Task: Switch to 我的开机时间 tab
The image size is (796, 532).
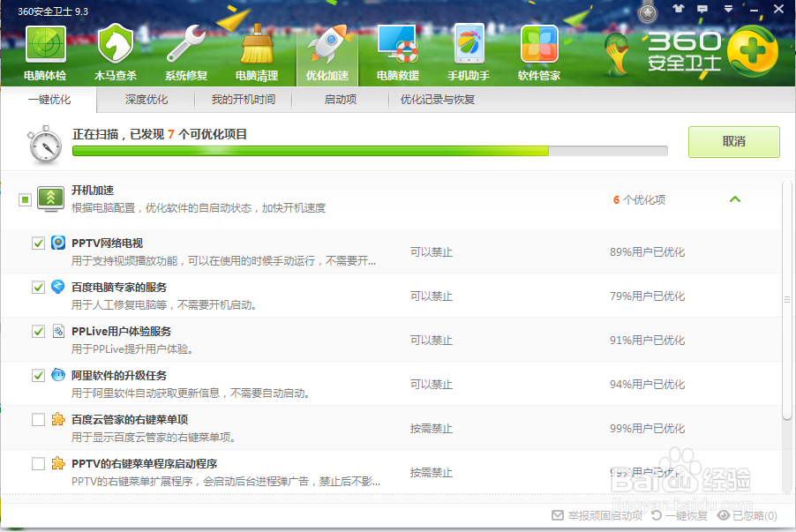Action: tap(244, 100)
